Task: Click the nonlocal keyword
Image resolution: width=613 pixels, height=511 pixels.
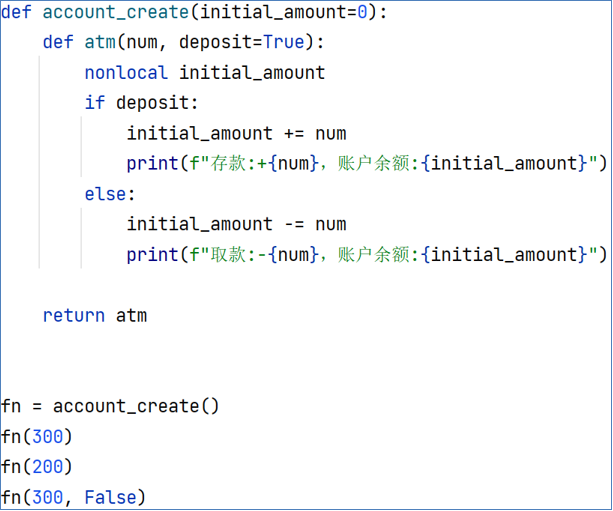Action: point(126,73)
